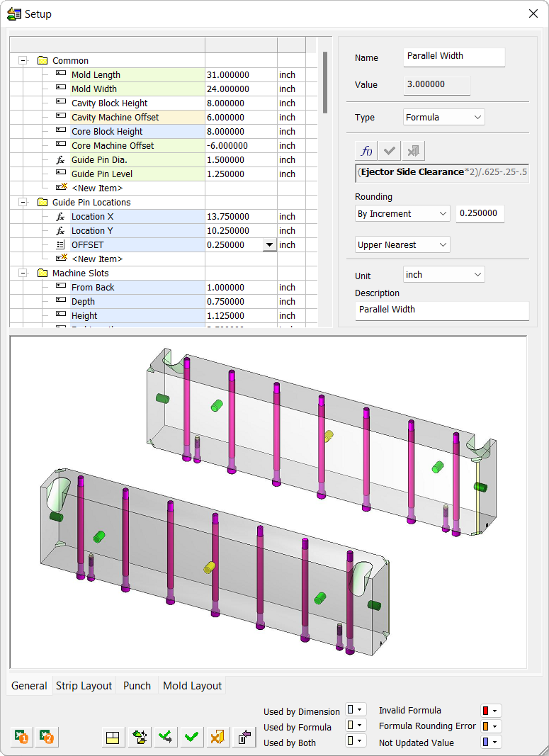This screenshot has width=549, height=756.
Task: Click the new item star icon under Guide Pin Locations
Action: 61,259
